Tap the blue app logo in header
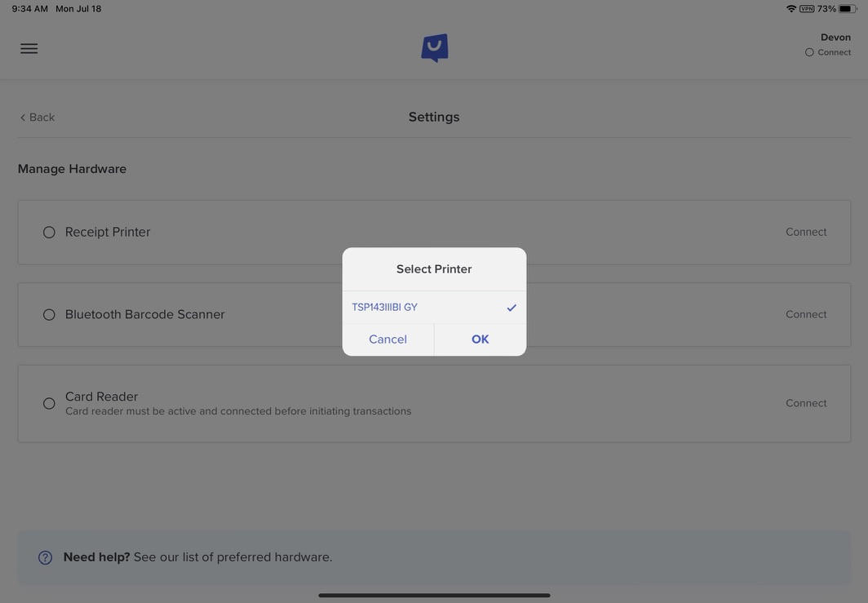This screenshot has width=868, height=603. coord(434,48)
